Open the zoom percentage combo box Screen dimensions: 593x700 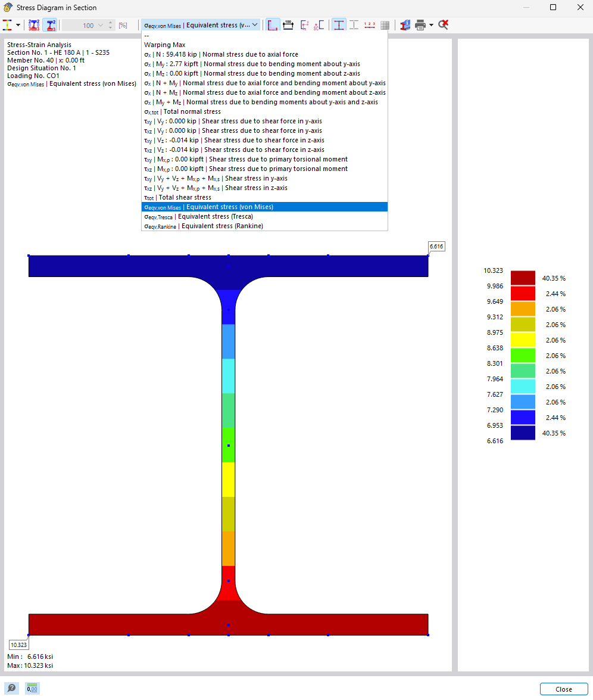(x=100, y=24)
